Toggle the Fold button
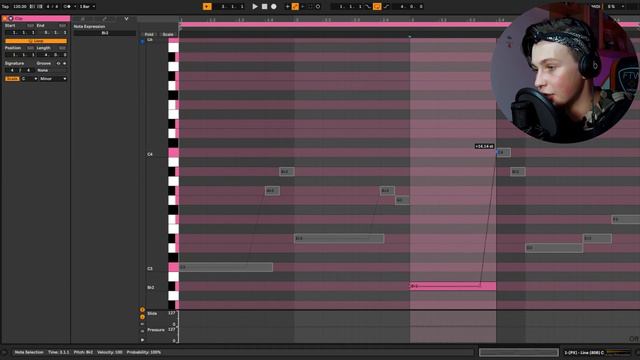Viewport: 640px width, 360px height. [x=149, y=34]
